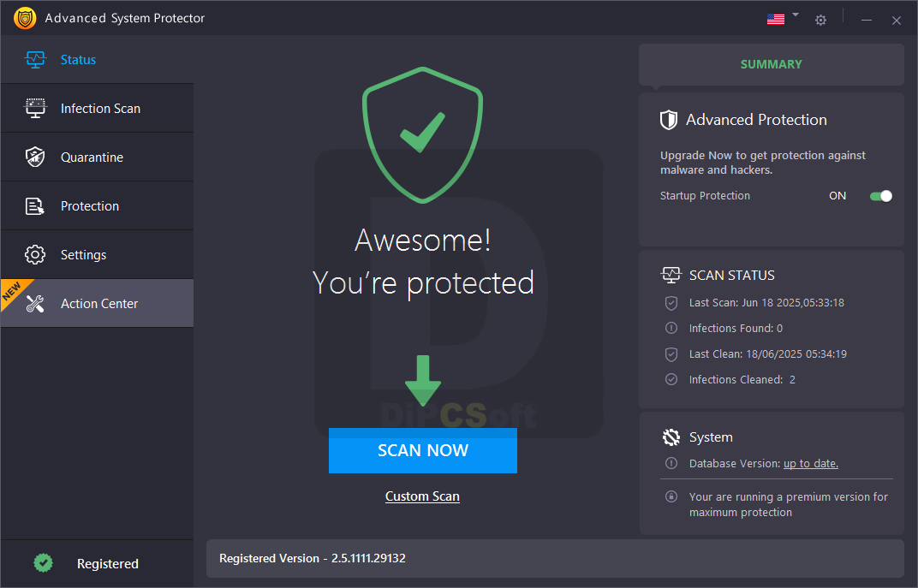Click the Registered label in the sidebar
This screenshot has width=918, height=588.
tap(108, 563)
